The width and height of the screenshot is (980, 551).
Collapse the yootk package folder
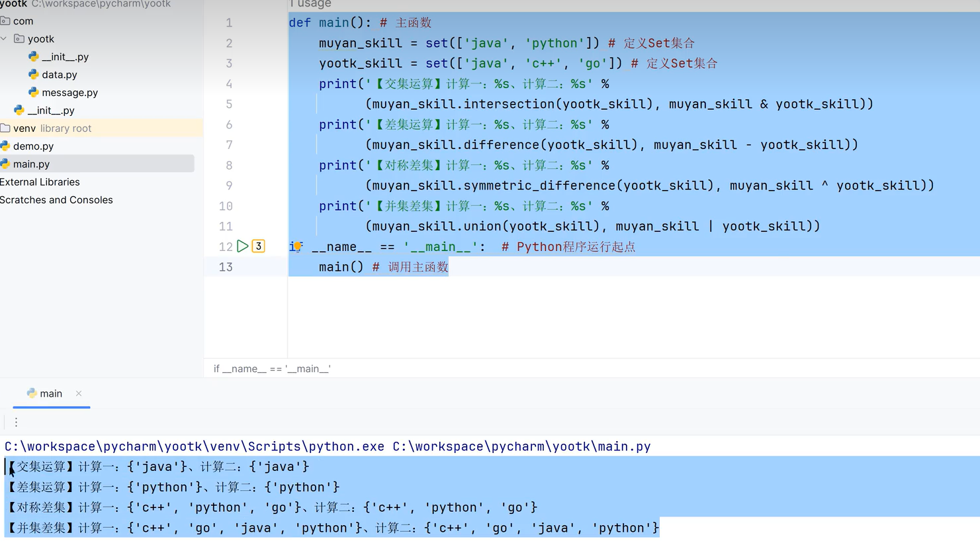click(x=5, y=39)
